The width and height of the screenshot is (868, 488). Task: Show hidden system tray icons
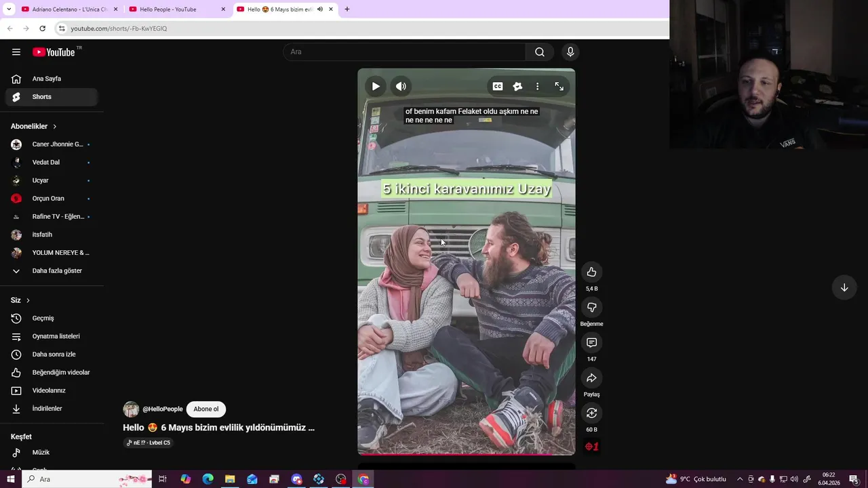[740, 479]
